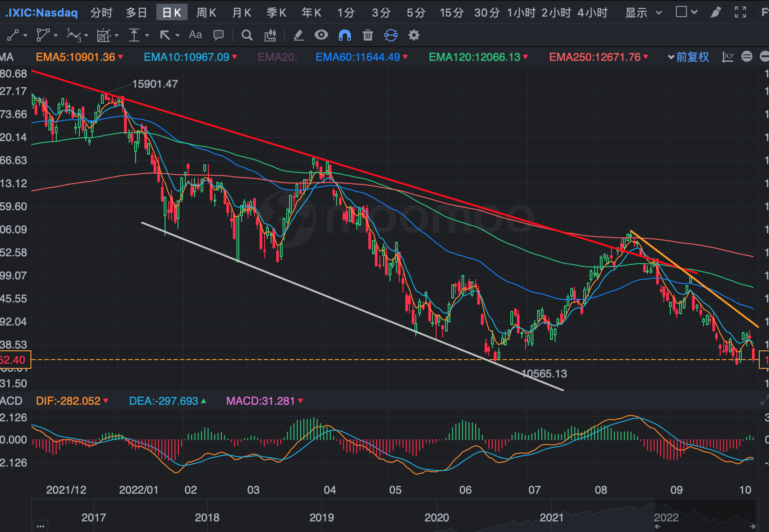
Task: Toggle the dimmed EMA20 indicator
Action: tap(278, 57)
